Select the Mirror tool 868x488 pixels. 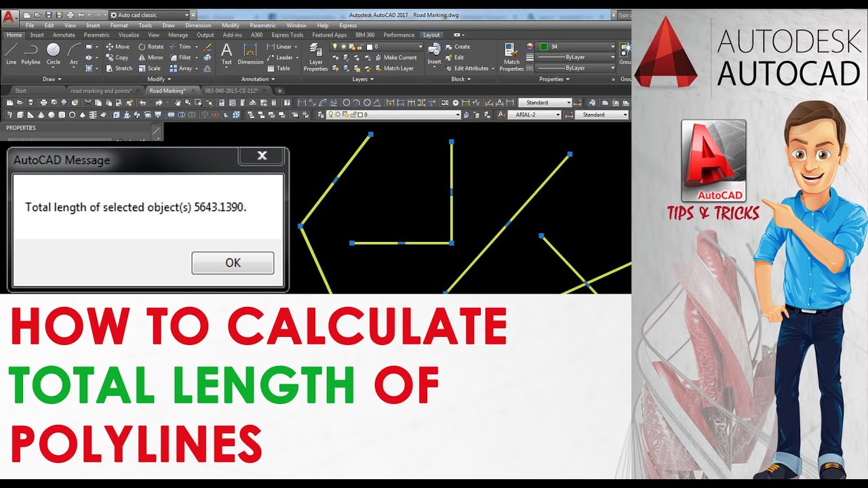(151, 58)
